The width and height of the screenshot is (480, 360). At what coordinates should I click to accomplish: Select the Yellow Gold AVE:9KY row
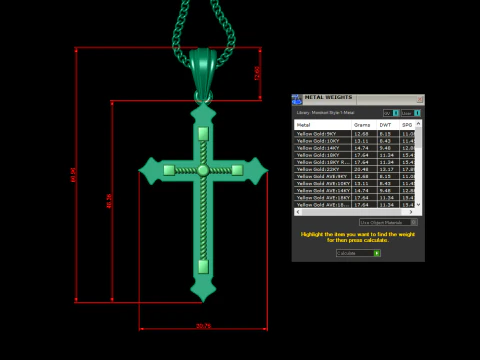pos(355,176)
